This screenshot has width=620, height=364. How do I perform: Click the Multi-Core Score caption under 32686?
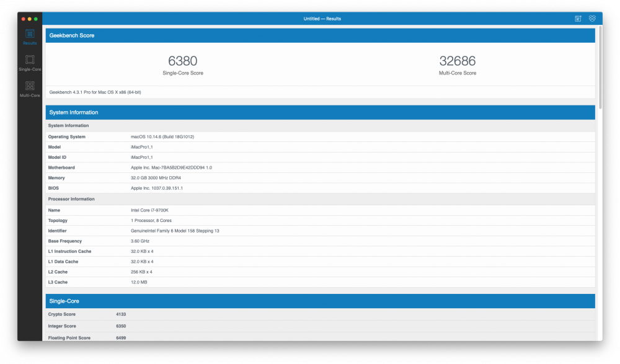click(x=458, y=73)
